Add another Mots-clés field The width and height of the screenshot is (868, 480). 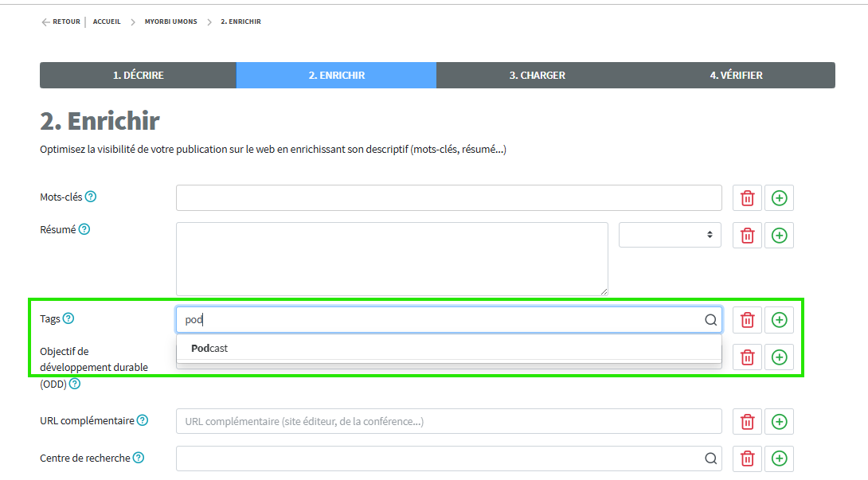click(x=779, y=198)
